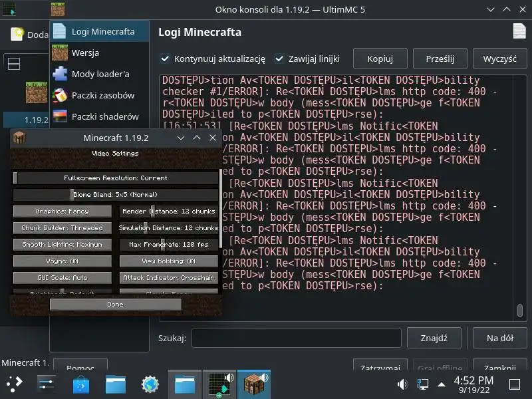Open Dolphin file manager from taskbar

tap(116, 384)
